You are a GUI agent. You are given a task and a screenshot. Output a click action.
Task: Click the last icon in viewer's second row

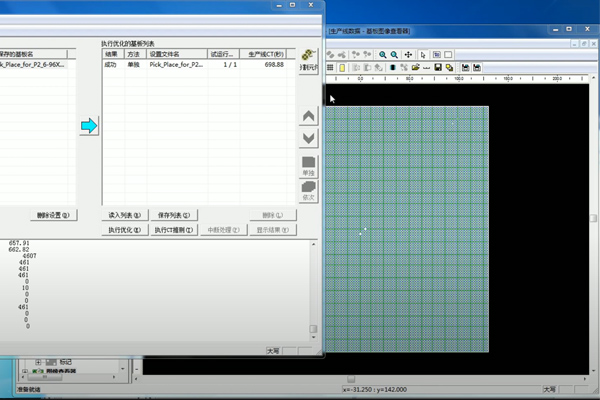click(477, 68)
